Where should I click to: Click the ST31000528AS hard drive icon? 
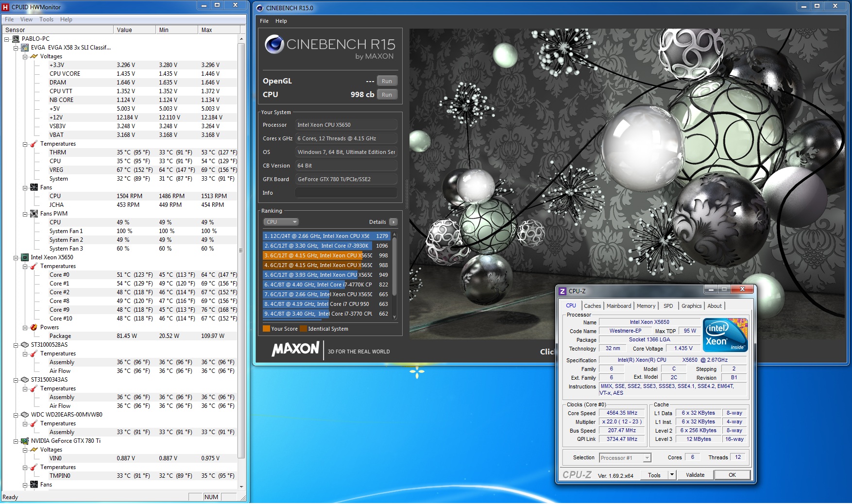click(25, 345)
